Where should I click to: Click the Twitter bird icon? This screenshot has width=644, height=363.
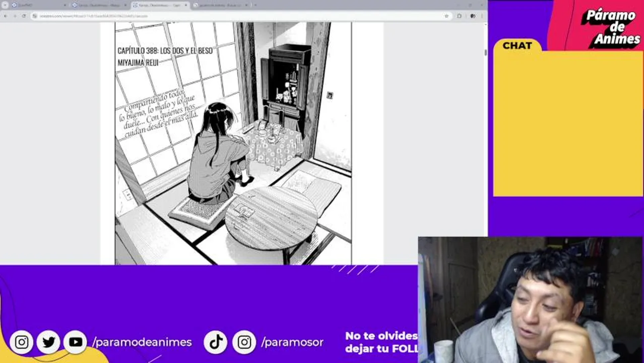pyautogui.click(x=48, y=342)
